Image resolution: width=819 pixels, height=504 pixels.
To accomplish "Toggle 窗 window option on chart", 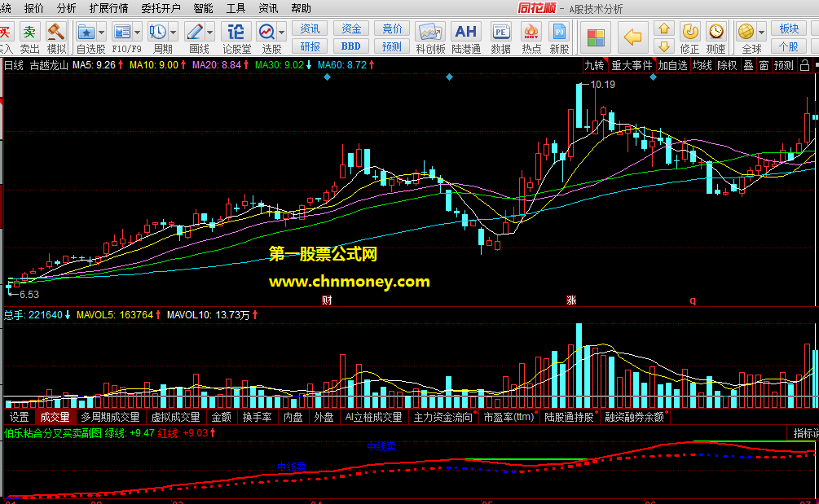I will (764, 65).
